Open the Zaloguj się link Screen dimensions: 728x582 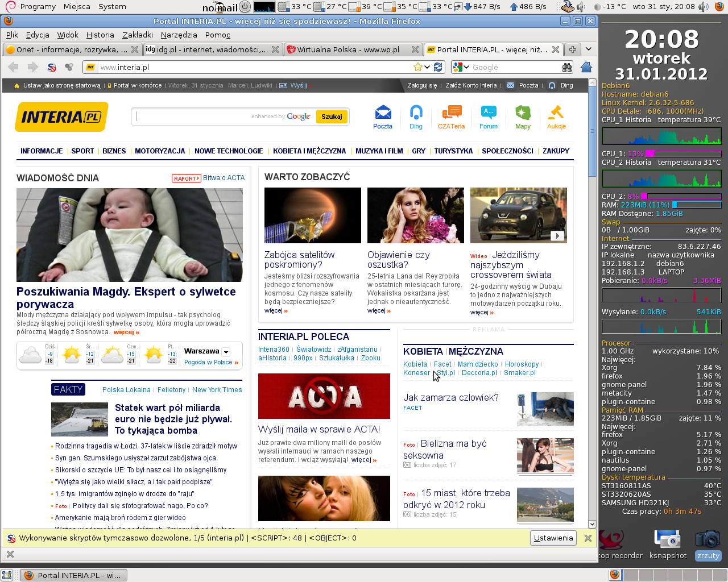[x=422, y=85]
